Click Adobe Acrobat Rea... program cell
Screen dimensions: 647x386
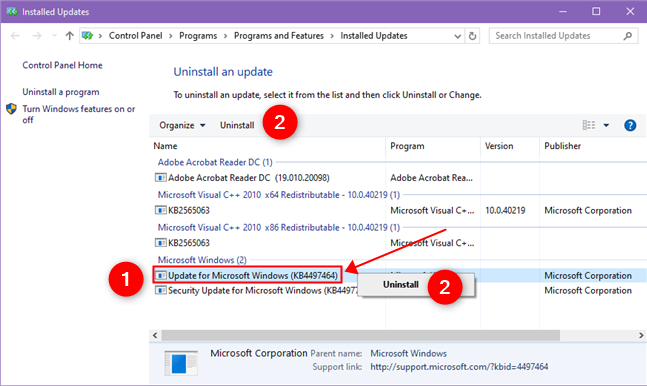tap(431, 178)
